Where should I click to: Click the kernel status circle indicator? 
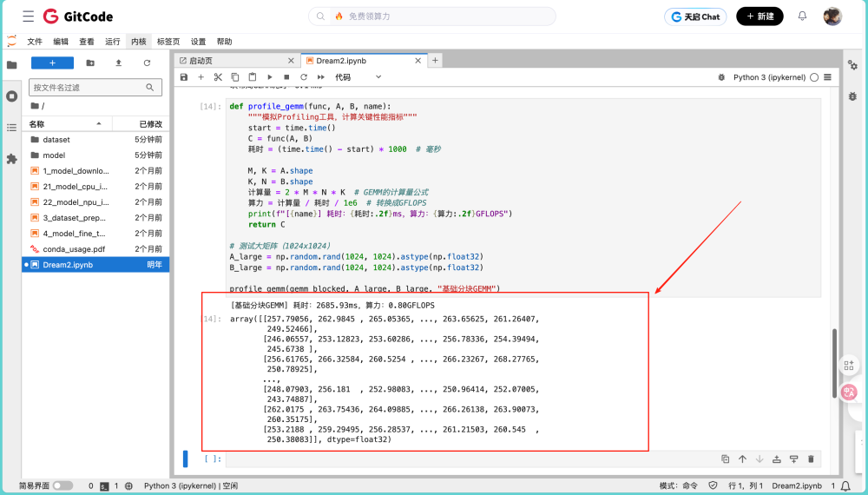[x=814, y=77]
